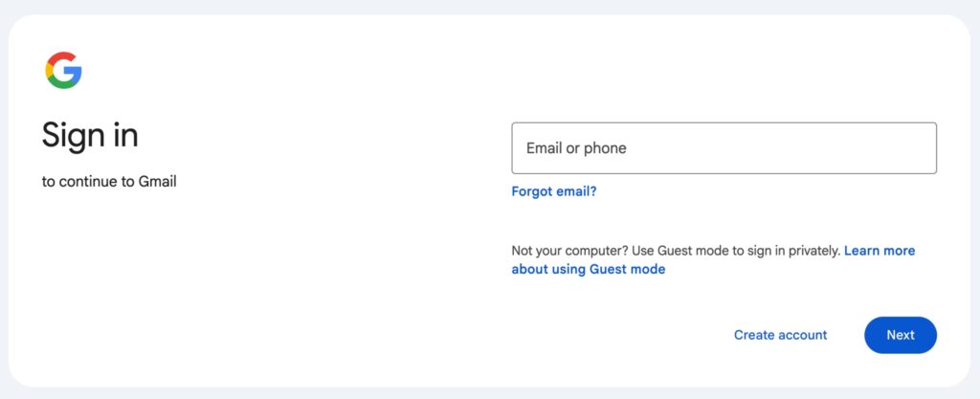Click the Google "G" logo

63,71
